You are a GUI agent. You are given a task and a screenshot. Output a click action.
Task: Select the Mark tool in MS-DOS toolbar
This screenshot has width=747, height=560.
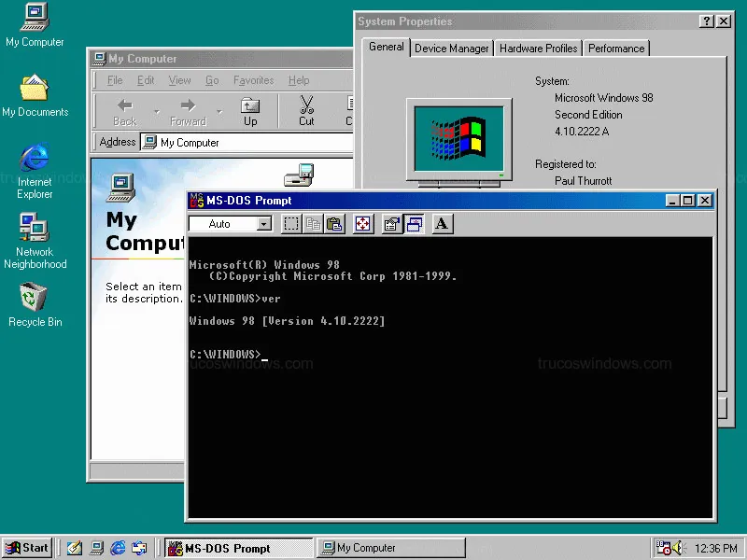pos(291,224)
